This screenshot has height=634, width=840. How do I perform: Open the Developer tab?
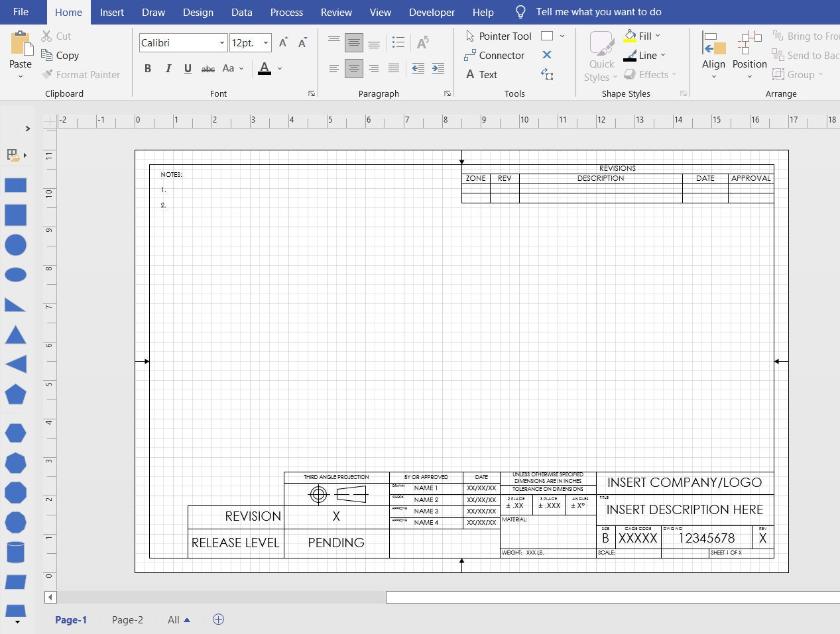tap(432, 12)
